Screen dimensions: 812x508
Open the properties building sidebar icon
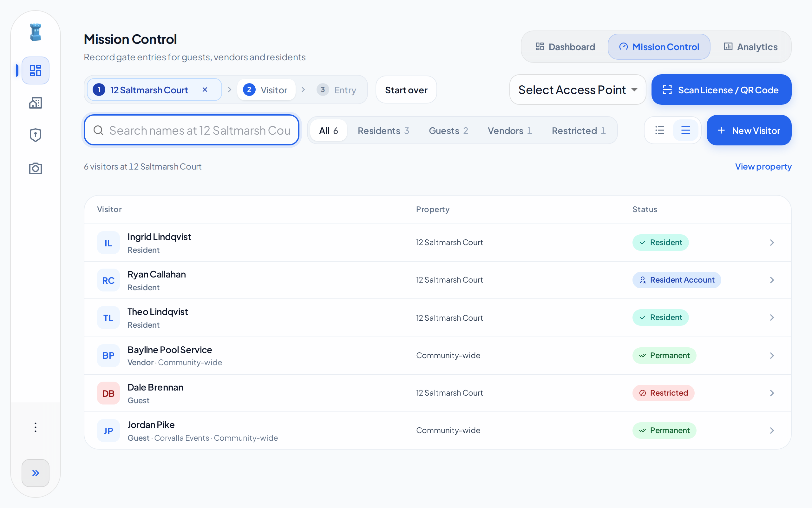point(36,103)
